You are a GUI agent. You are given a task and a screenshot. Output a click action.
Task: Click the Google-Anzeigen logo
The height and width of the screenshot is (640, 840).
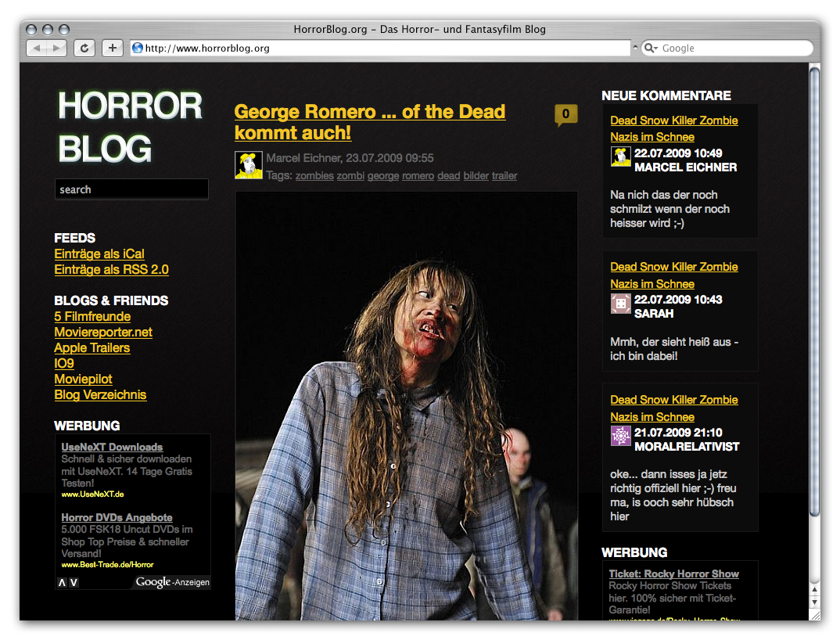click(x=173, y=582)
